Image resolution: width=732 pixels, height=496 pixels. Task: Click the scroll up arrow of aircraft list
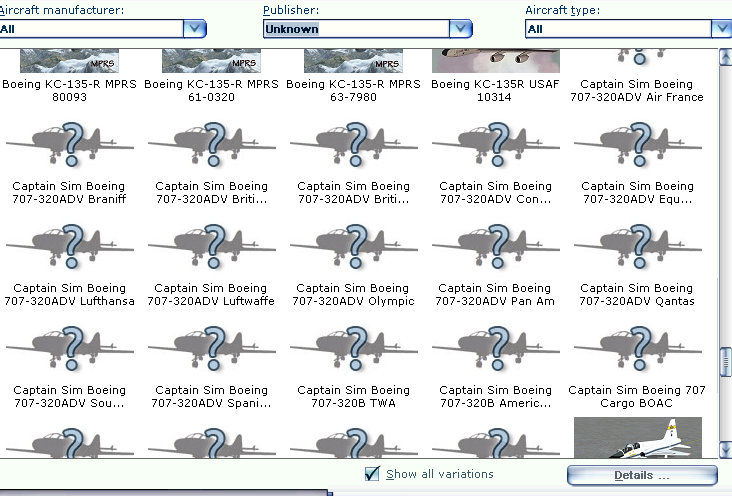click(725, 56)
